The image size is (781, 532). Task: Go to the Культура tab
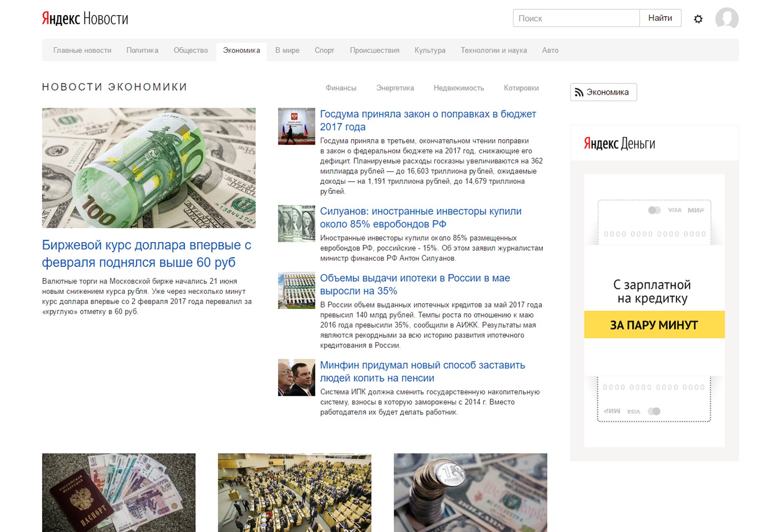point(430,50)
